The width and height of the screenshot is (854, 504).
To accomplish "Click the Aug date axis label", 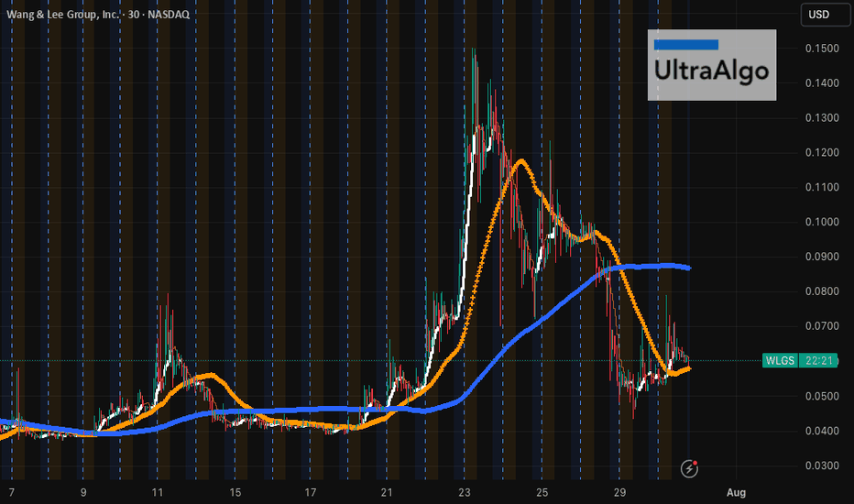I will click(736, 493).
